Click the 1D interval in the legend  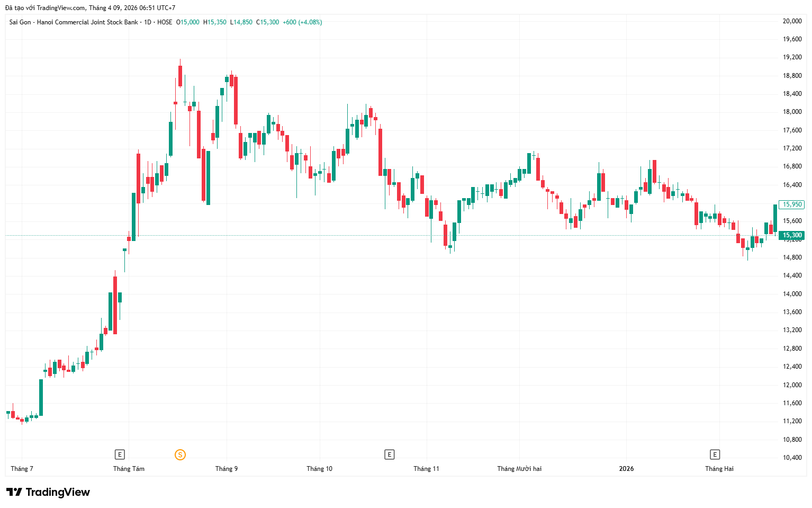click(148, 22)
